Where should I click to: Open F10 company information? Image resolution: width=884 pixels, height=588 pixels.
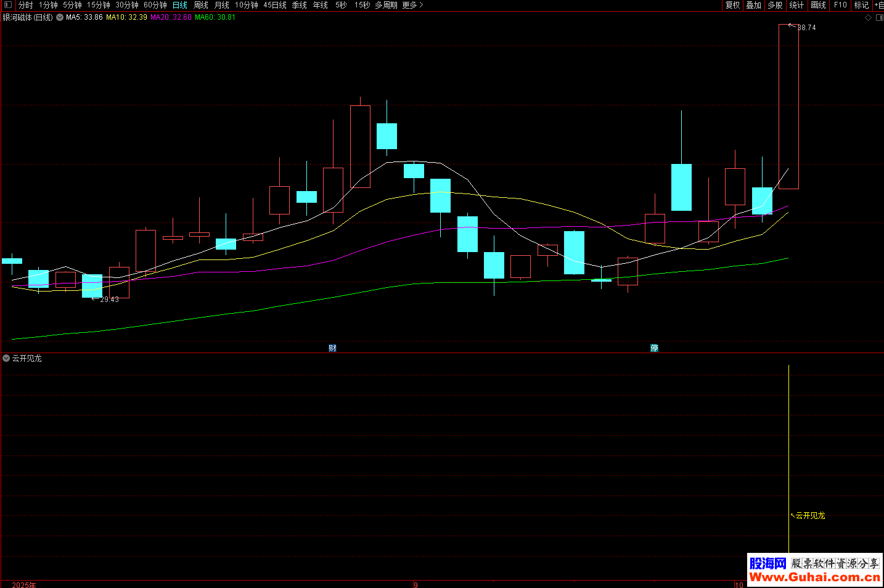840,5
